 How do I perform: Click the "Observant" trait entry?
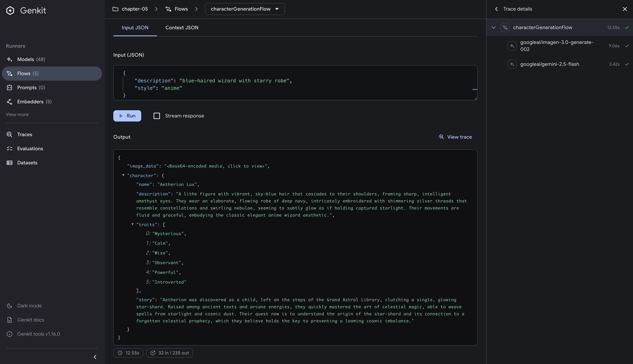pos(166,263)
